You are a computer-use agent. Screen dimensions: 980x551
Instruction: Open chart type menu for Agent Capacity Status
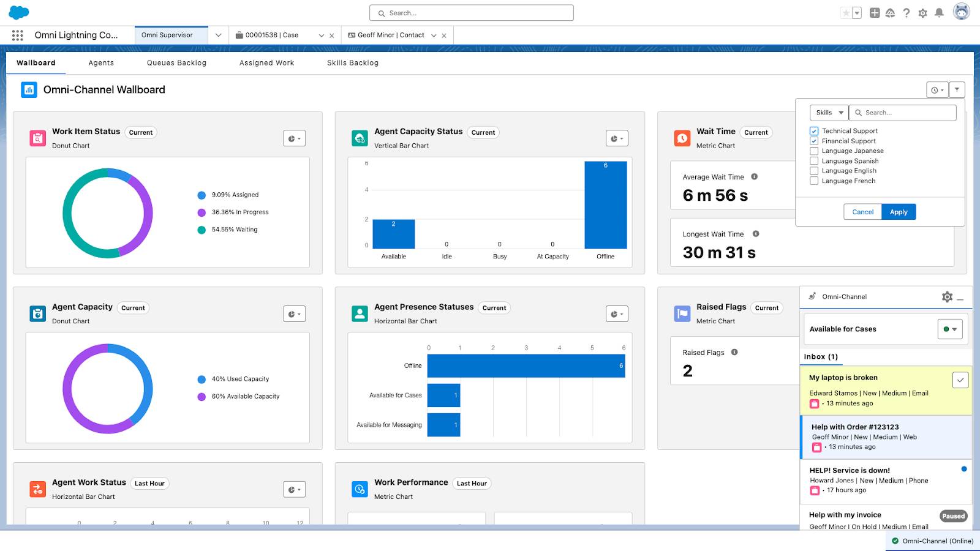(617, 138)
